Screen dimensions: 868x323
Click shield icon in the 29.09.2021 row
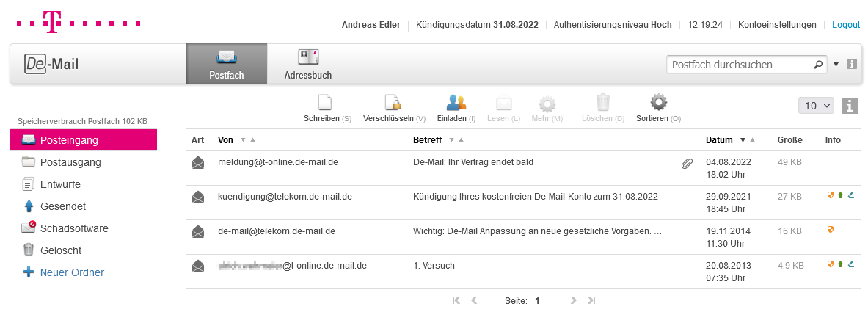click(x=831, y=195)
